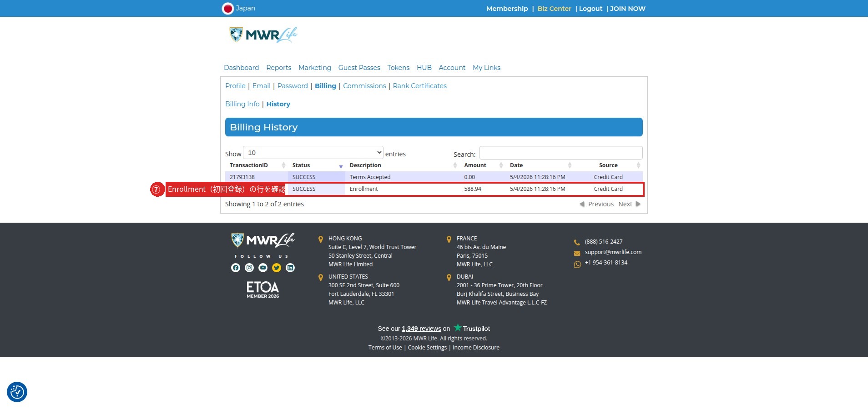The image size is (868, 409).
Task: Click the Enrollment description cell
Action: point(402,189)
